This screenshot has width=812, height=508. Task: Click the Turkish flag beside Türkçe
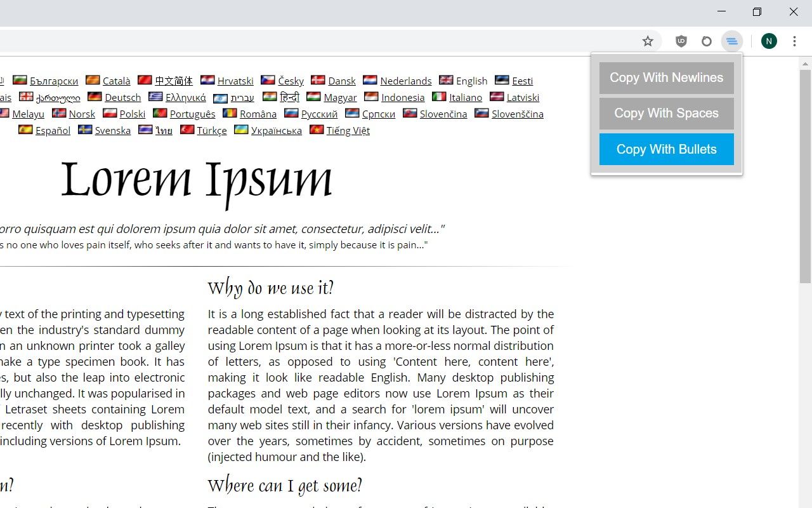188,130
